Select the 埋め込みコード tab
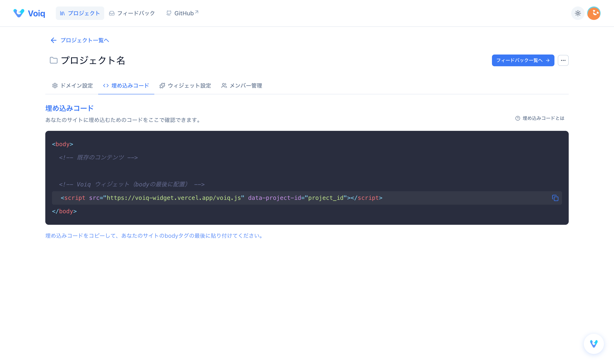The width and height of the screenshot is (614, 364). pos(126,86)
